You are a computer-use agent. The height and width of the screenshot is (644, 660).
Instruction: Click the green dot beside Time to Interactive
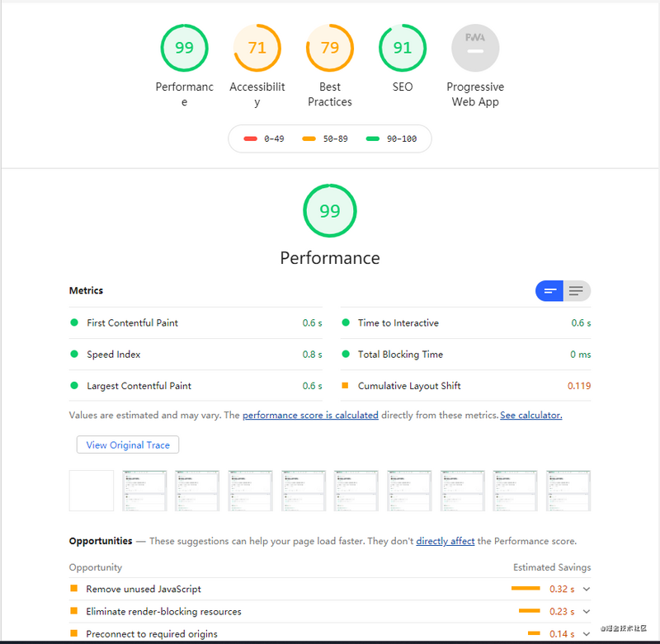click(346, 322)
